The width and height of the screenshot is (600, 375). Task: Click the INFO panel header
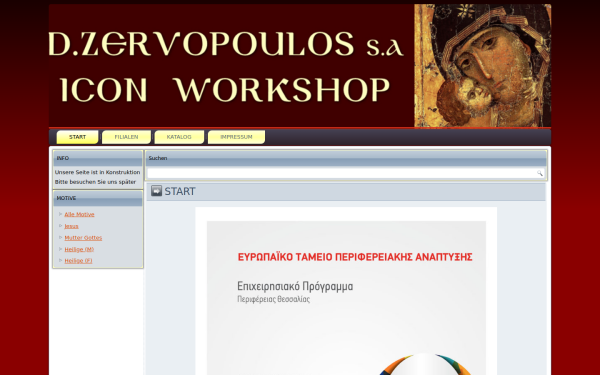(x=98, y=158)
